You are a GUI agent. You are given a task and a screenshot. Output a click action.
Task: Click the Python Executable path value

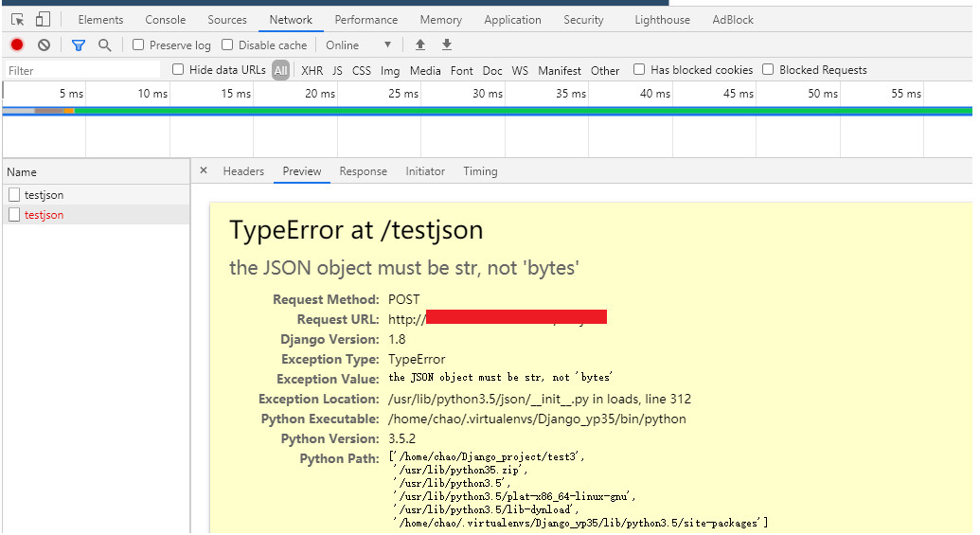pos(537,419)
